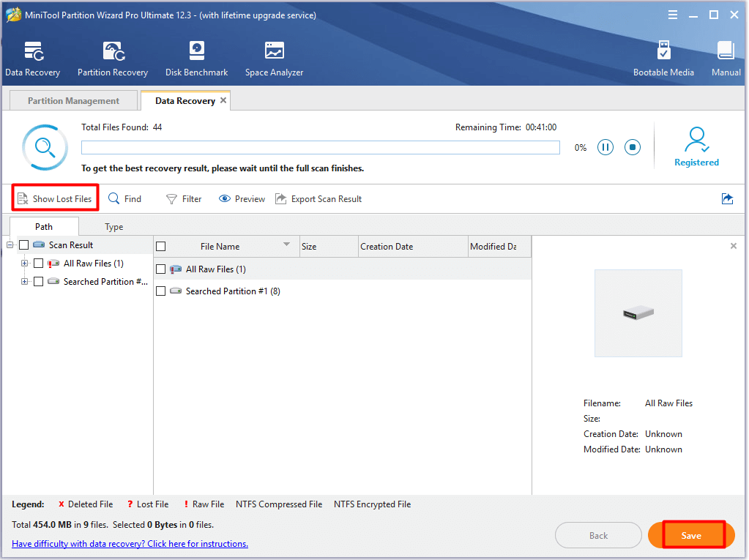749x560 pixels.
Task: Sort by Creation Date column header
Action: click(x=413, y=247)
